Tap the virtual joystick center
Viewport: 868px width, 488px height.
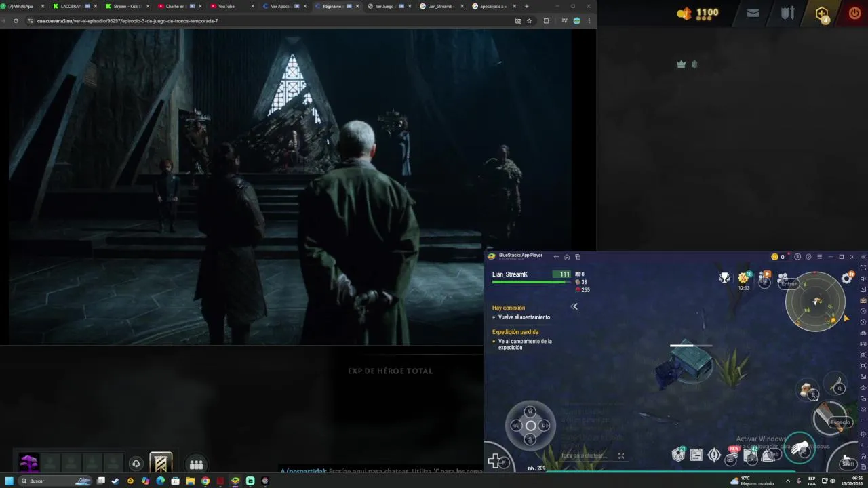pos(530,426)
